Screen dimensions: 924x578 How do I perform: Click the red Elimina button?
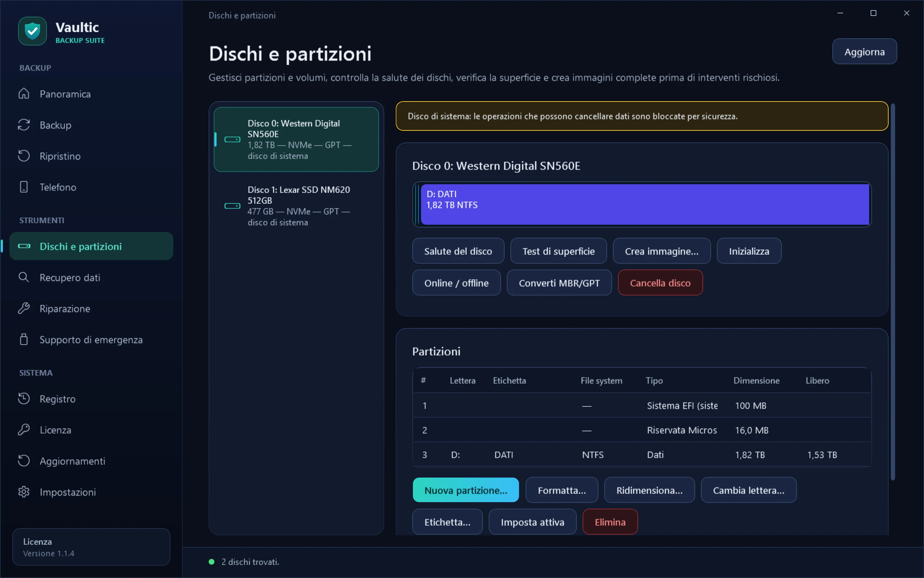click(610, 521)
